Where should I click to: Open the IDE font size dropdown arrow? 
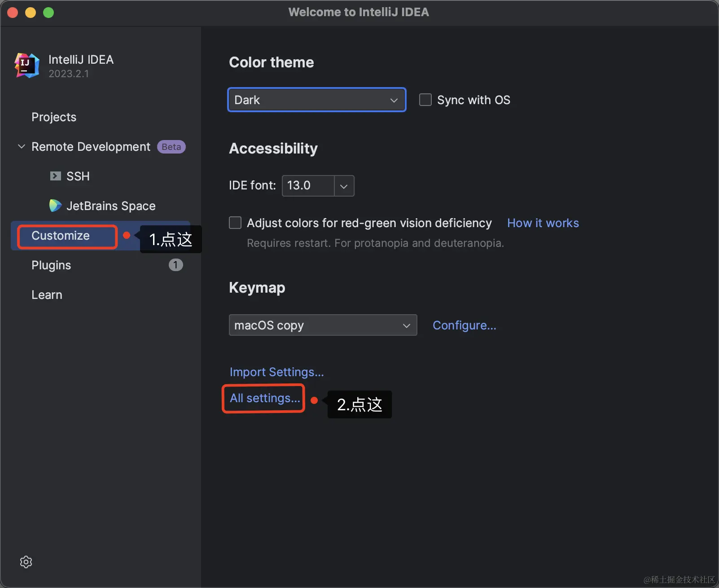[344, 186]
